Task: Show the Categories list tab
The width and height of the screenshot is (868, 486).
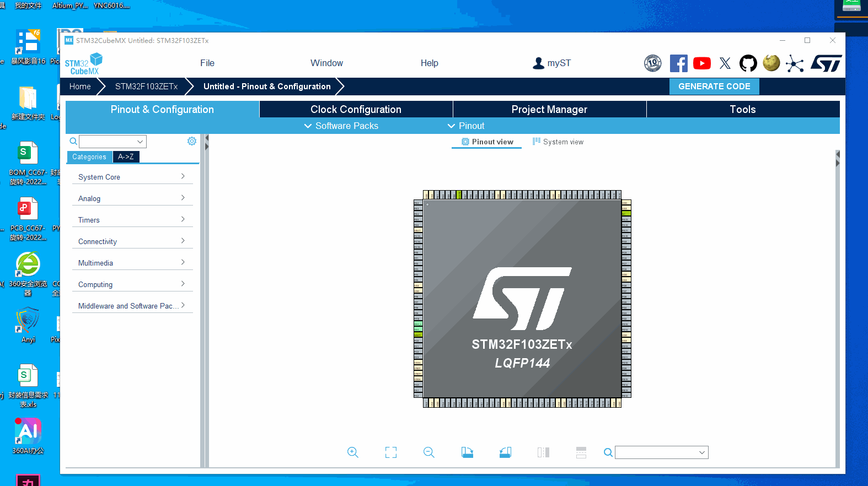Action: pyautogui.click(x=89, y=157)
